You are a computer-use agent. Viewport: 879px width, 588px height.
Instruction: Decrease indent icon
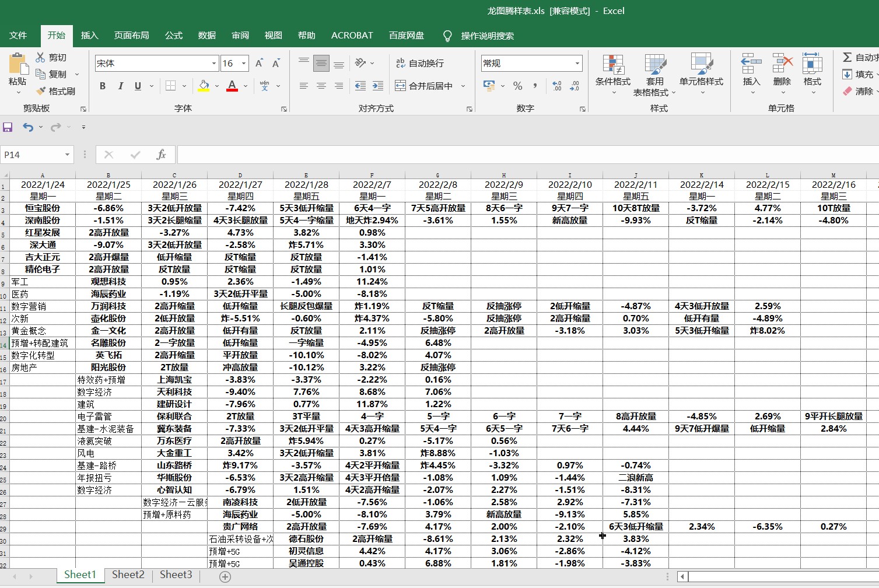point(360,86)
